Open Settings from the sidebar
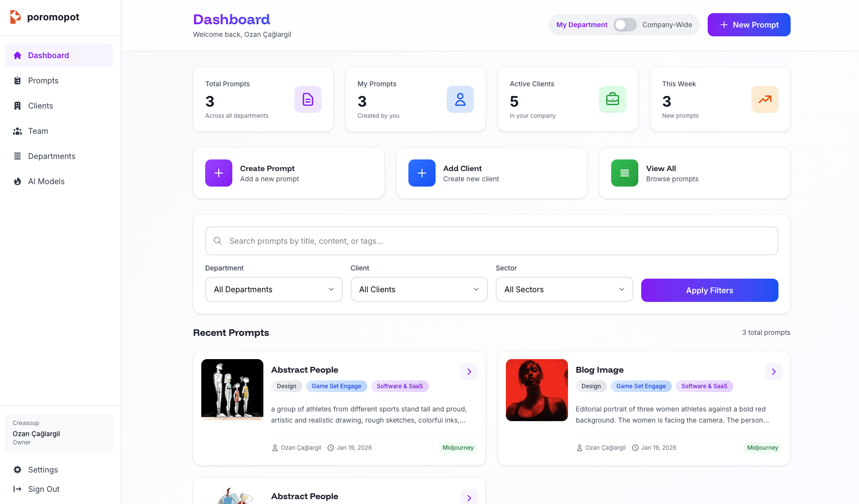The image size is (859, 504). point(42,470)
